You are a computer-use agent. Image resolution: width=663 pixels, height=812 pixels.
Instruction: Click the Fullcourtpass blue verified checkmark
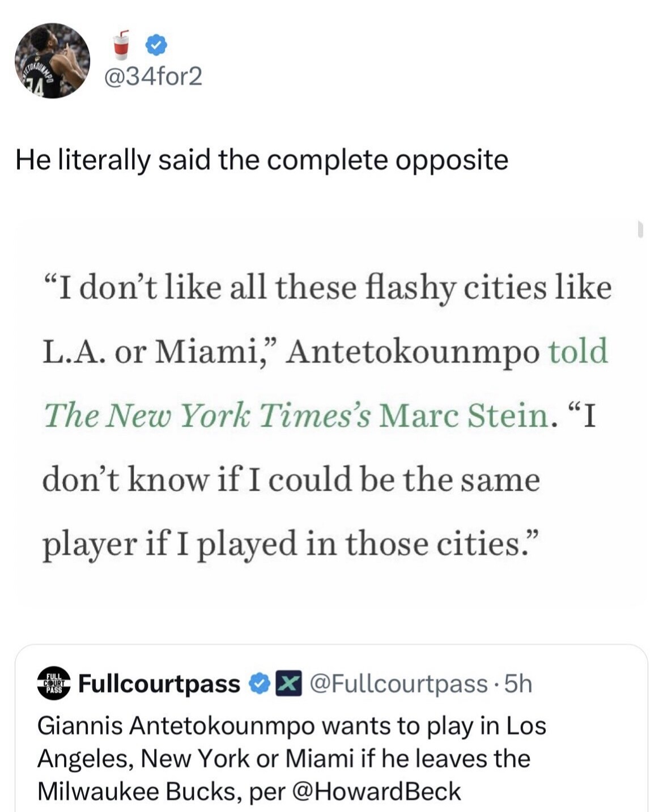click(260, 684)
